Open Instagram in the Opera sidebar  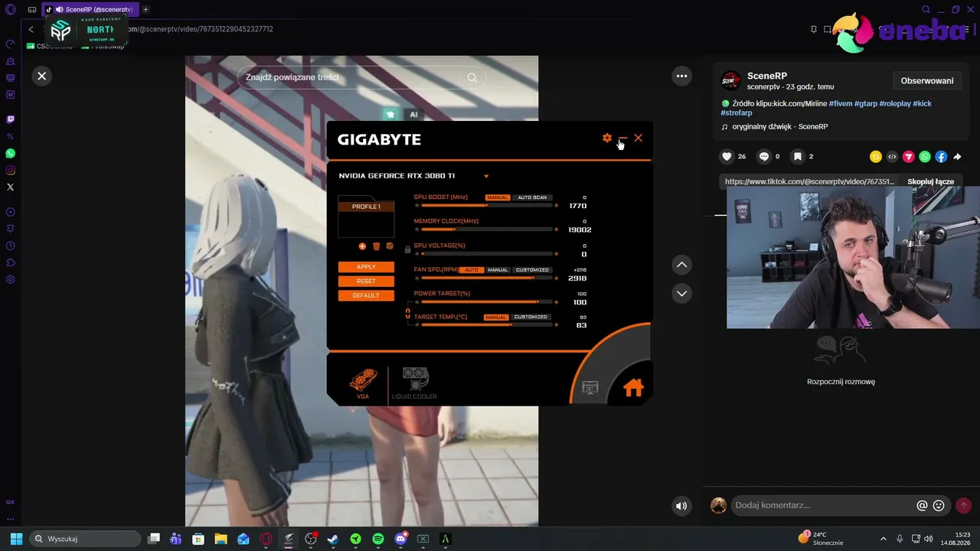click(11, 170)
